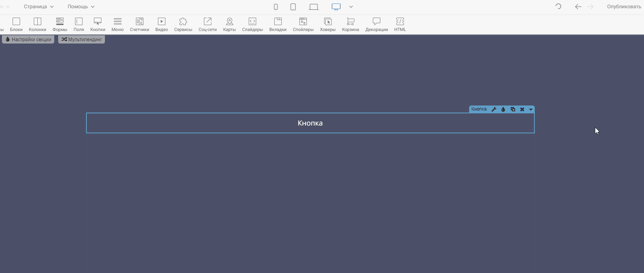Image resolution: width=644 pixels, height=273 pixels.
Task: Open the Мультилендинг settings
Action: (82, 40)
